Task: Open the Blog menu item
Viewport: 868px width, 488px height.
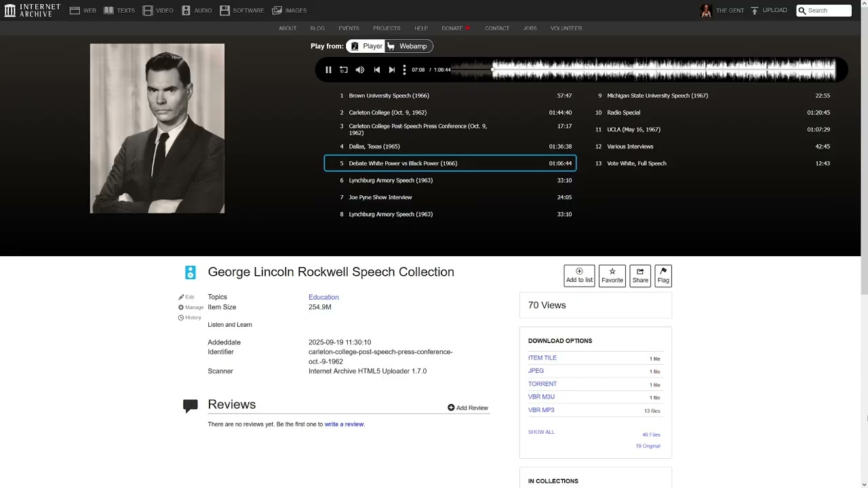Action: coord(317,28)
